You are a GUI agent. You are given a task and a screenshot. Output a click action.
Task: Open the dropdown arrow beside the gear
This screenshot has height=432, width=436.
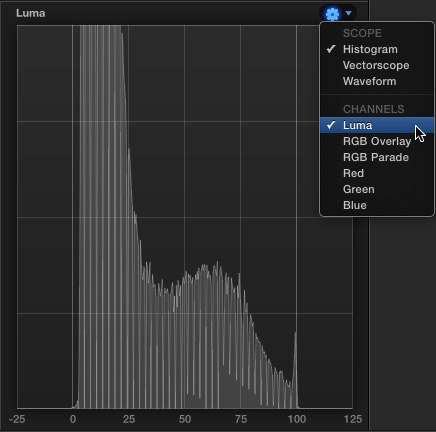[348, 13]
